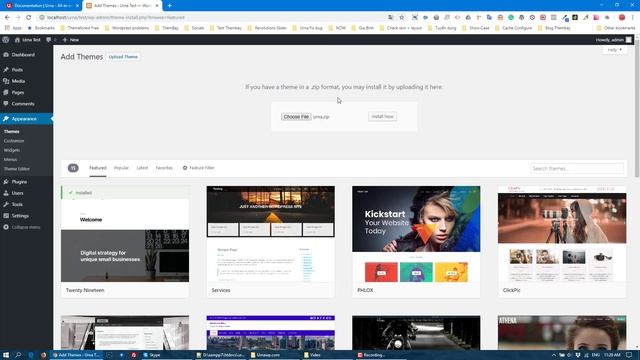Expand the Help dropdown tab
The image size is (640, 360).
coord(615,50)
